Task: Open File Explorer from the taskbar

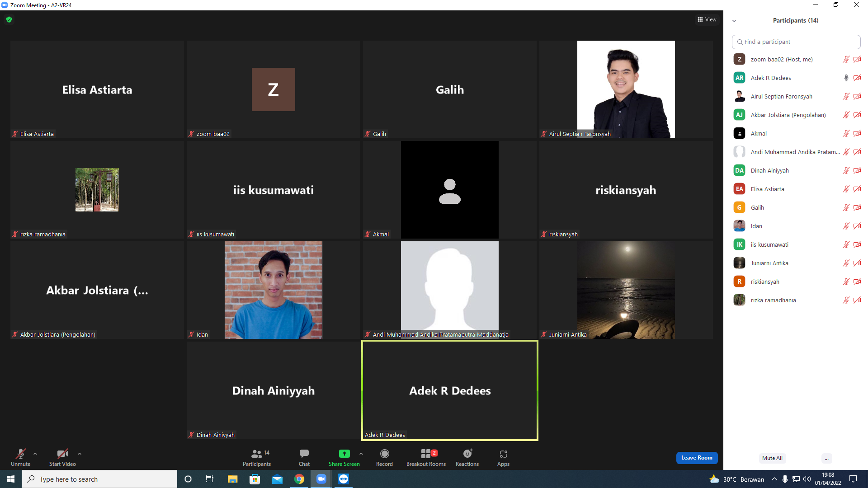Action: [232, 479]
